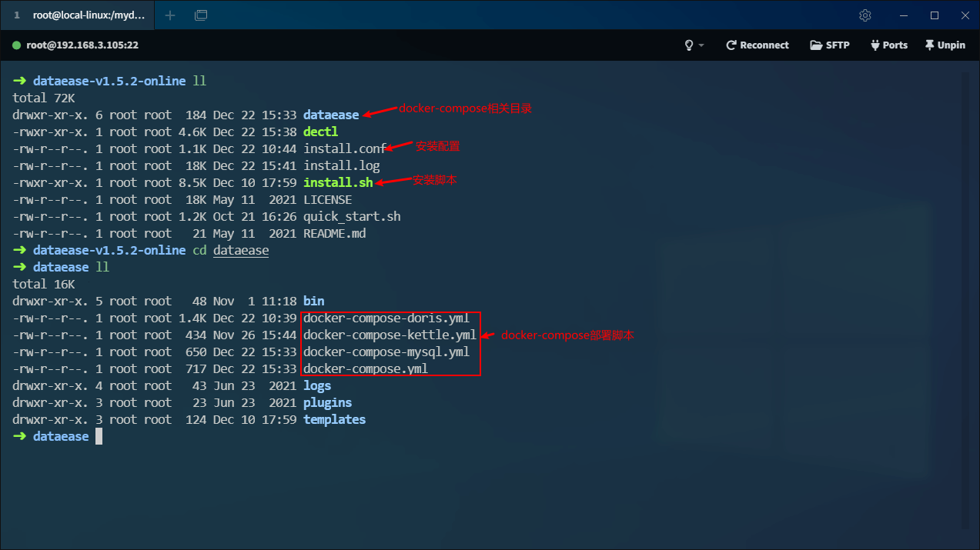Click the 'total 72K' line

[44, 98]
